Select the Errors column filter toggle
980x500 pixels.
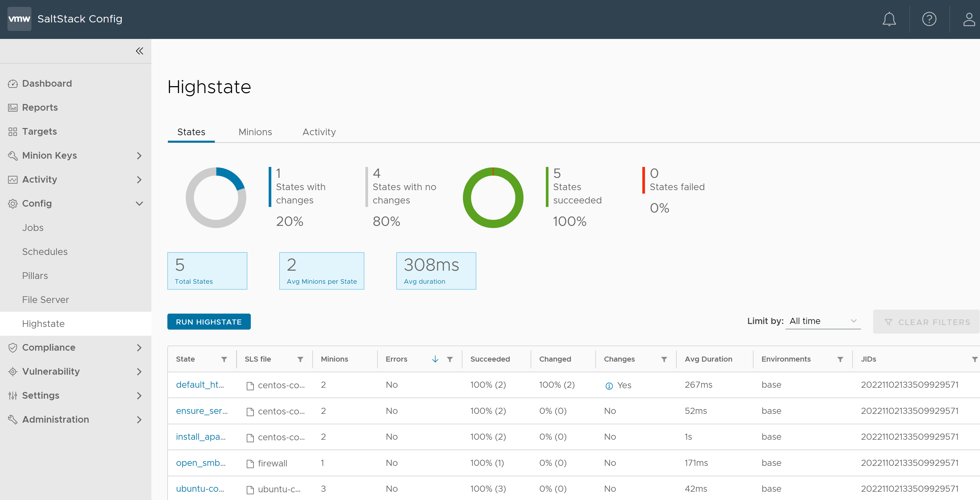450,359
